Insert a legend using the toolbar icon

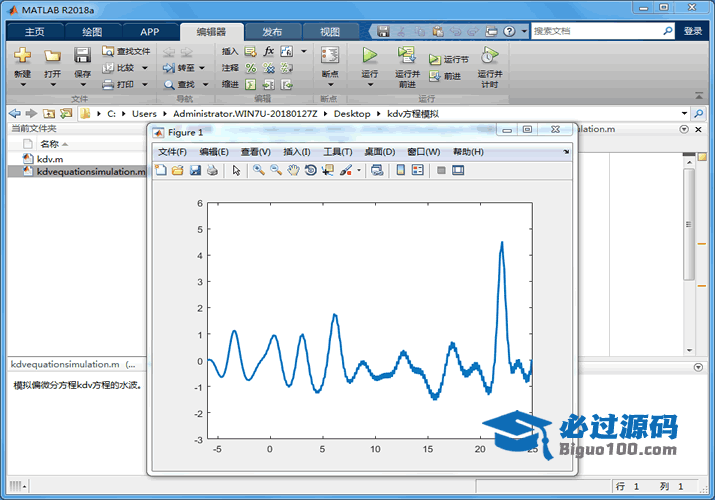point(418,171)
